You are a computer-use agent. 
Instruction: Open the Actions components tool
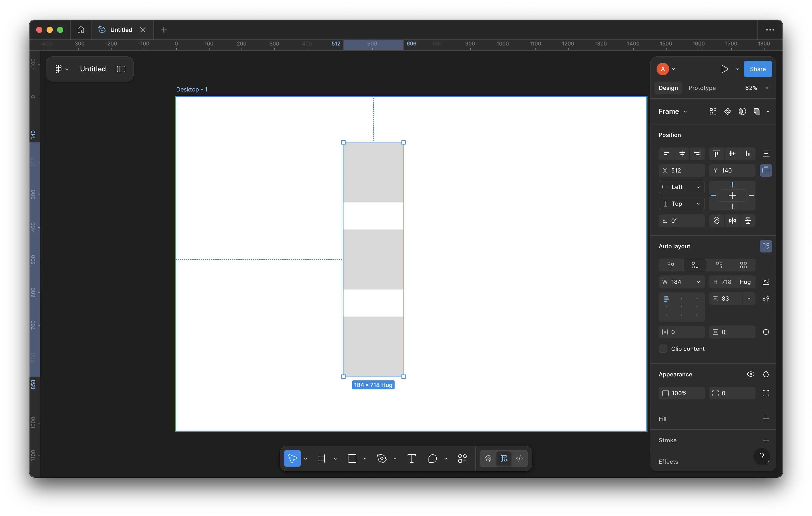tap(462, 458)
